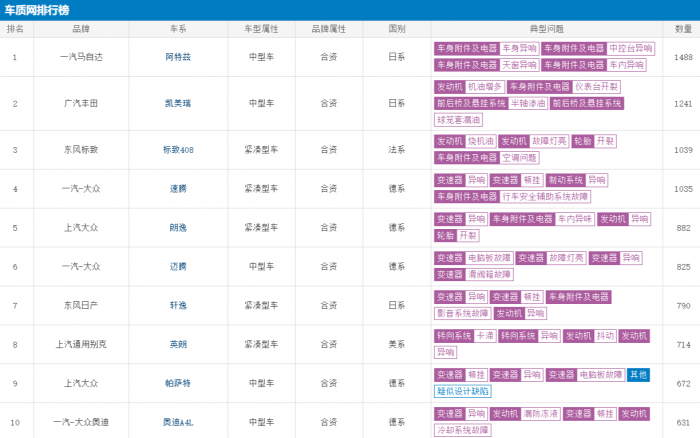Click the 品牌 column header
Image resolution: width=700 pixels, height=438 pixels.
pyautogui.click(x=81, y=29)
